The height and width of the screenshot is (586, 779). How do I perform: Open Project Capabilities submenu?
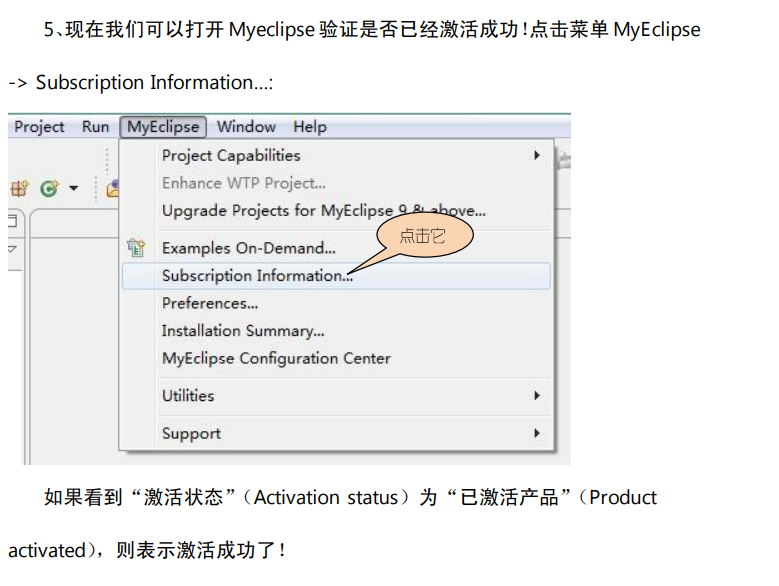click(336, 155)
